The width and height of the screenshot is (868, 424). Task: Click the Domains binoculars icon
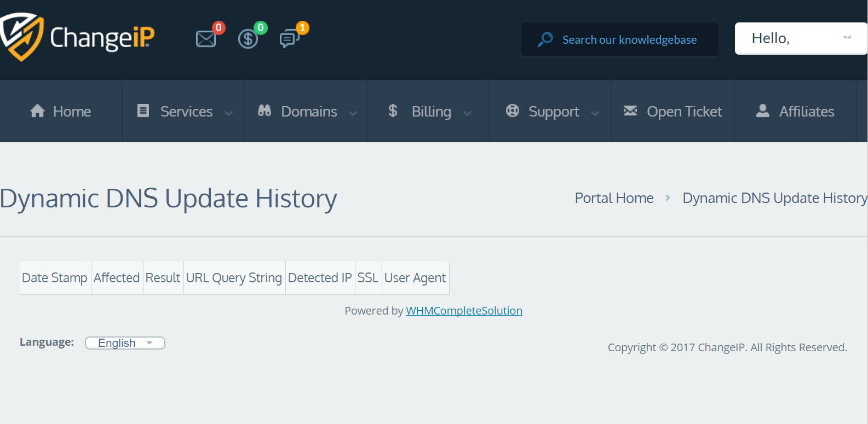(x=265, y=111)
